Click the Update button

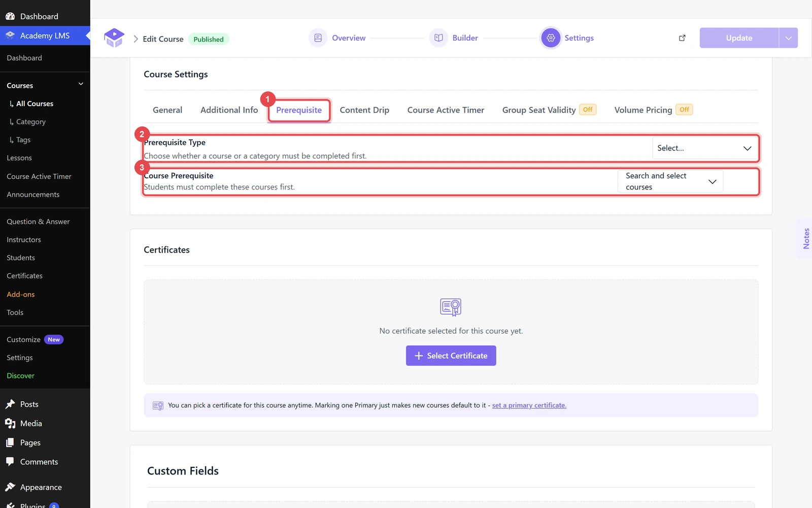click(739, 38)
